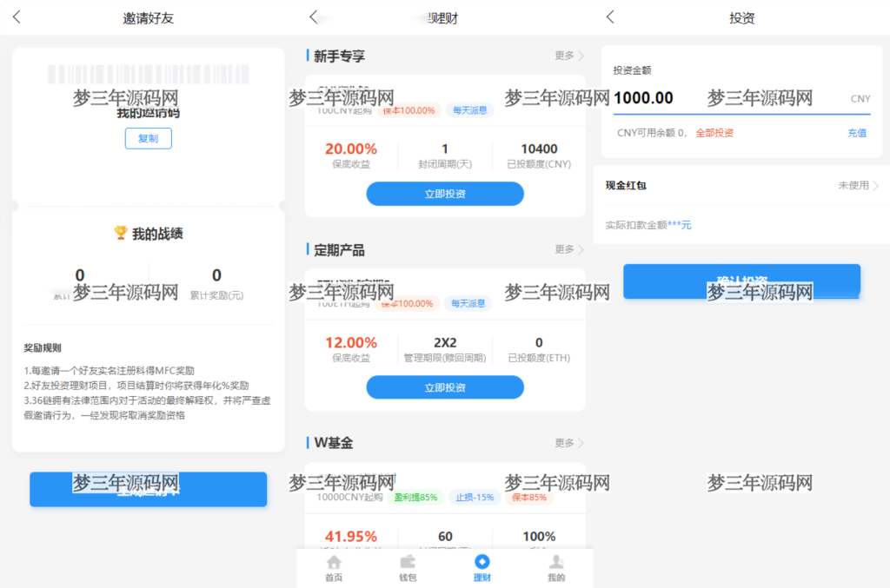This screenshot has height=588, width=890.
Task: Click back arrow on the 投资 page
Action: coord(609,16)
